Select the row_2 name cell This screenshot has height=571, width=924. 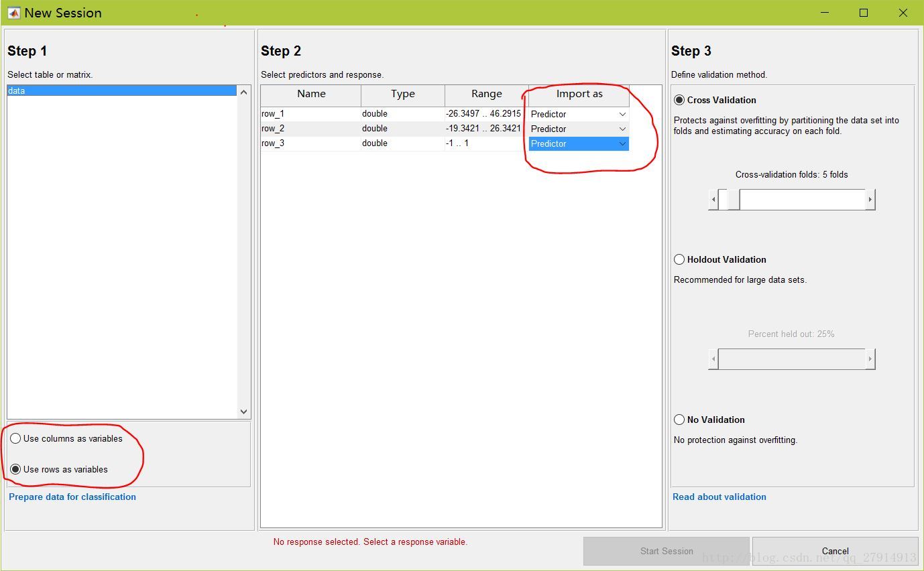tap(311, 129)
